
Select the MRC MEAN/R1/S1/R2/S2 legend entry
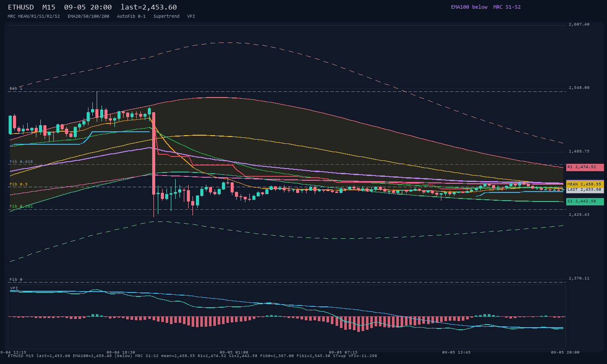[x=34, y=16]
